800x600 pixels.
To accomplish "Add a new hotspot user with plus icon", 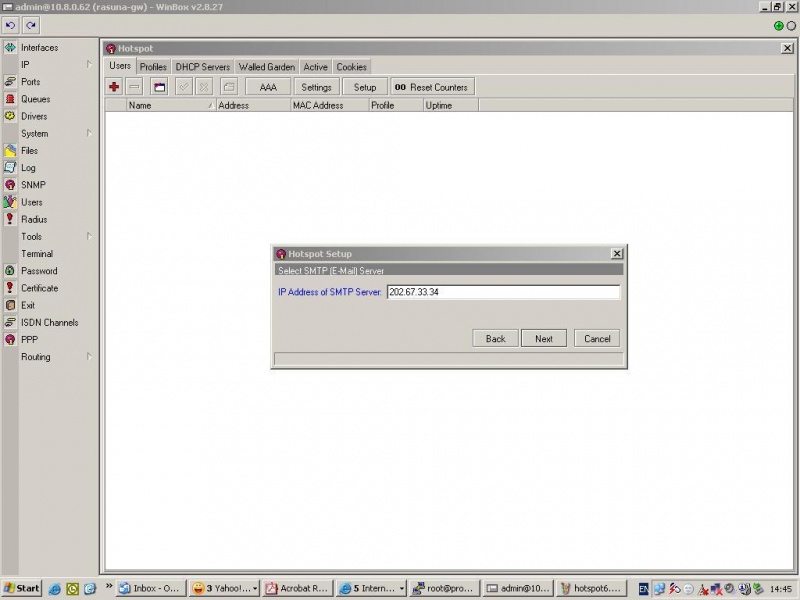I will [x=114, y=86].
